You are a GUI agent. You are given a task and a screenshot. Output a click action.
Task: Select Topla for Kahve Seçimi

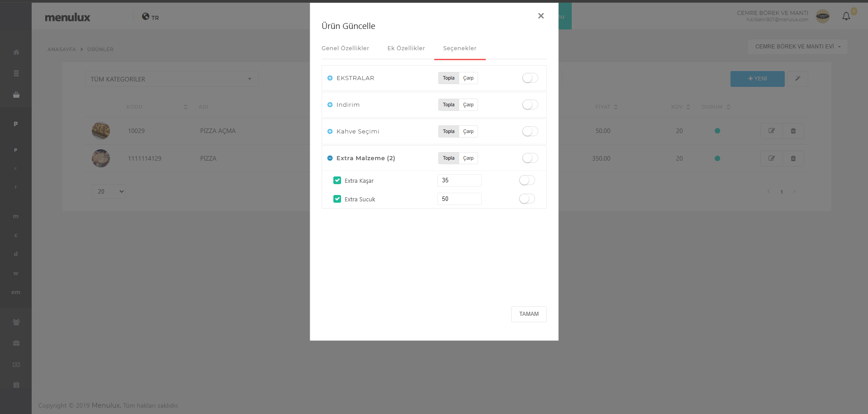point(449,131)
